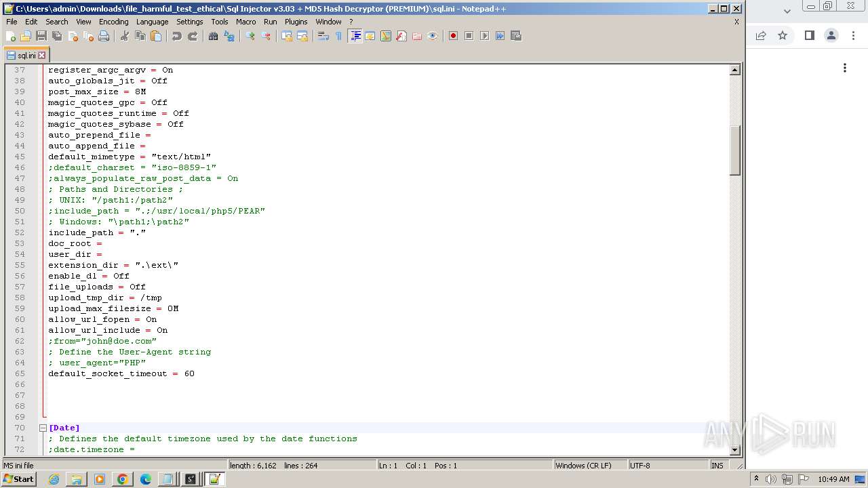Close the sql.ini tab with its X
This screenshot has width=868, height=488.
point(42,56)
